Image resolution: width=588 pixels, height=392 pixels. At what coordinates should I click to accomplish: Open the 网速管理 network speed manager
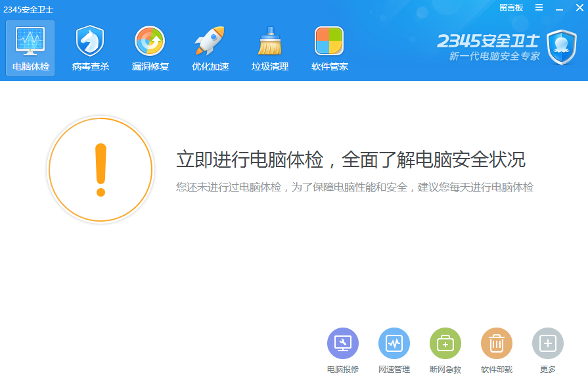394,343
